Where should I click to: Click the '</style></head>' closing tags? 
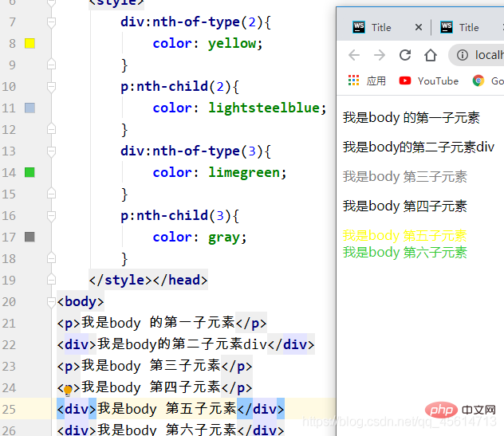tap(148, 280)
